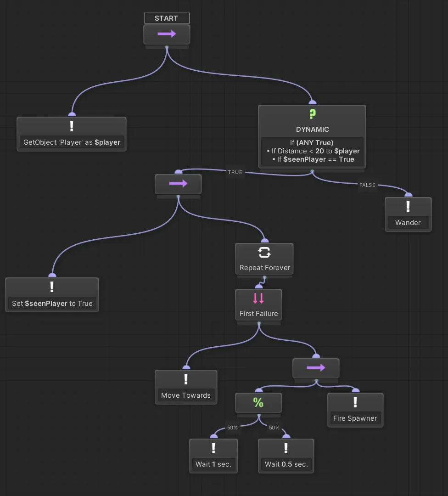Click the sequence arrow node above Fire Spawner
This screenshot has width=448, height=496.
pos(316,368)
